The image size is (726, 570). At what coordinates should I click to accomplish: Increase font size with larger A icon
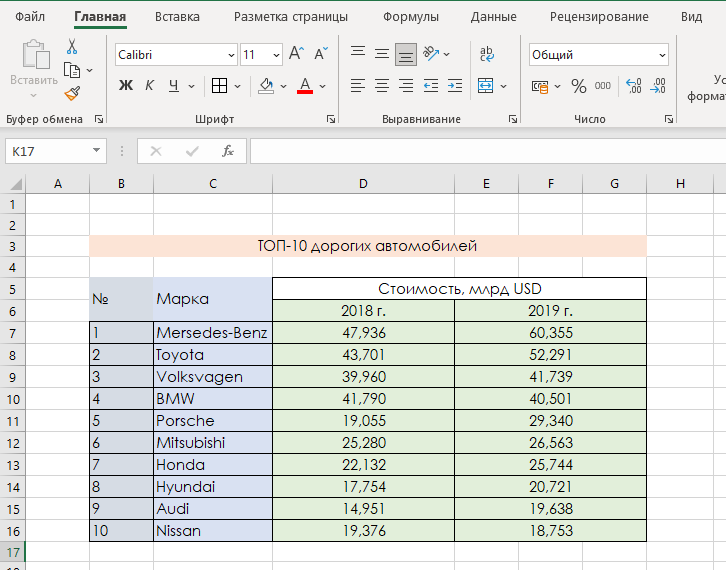click(296, 54)
